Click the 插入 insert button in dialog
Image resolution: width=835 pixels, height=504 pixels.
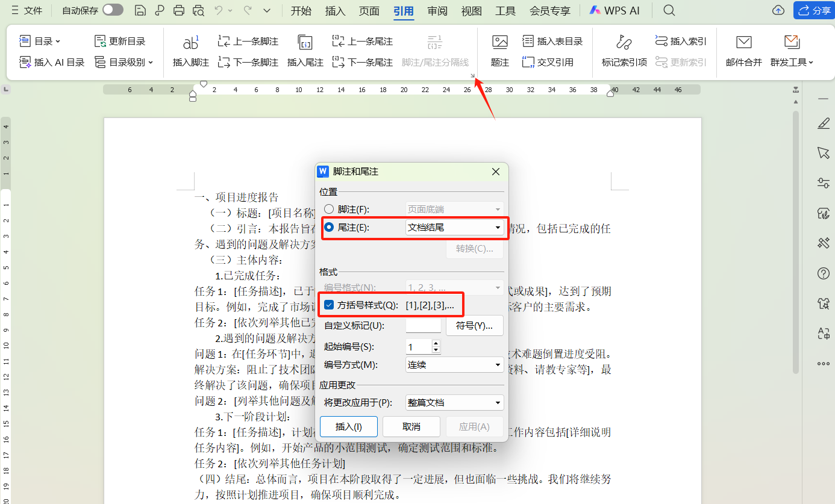coord(348,426)
